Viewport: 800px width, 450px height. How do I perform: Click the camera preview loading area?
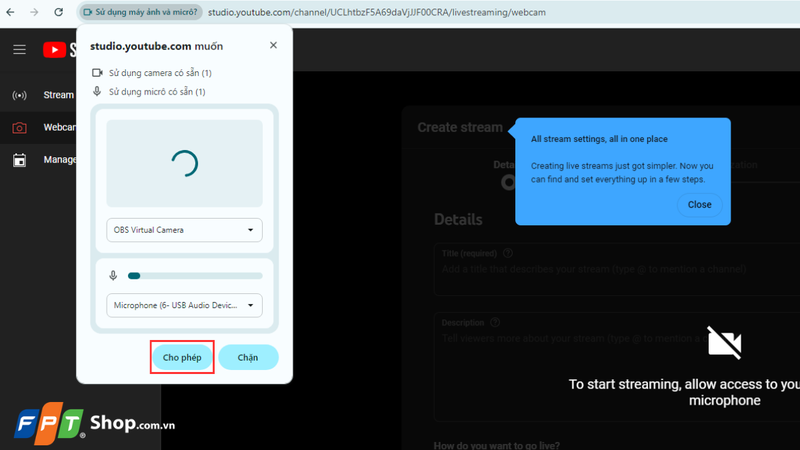click(x=184, y=163)
